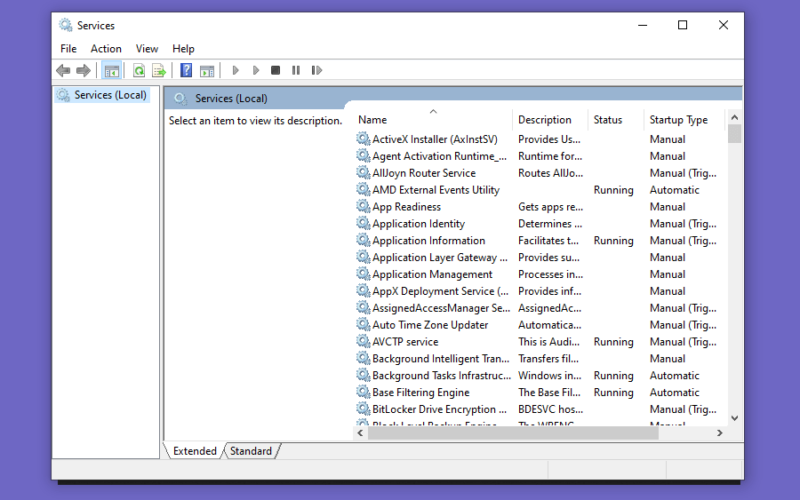Select AMD External Events Utility service
Image resolution: width=800 pixels, height=500 pixels.
tap(436, 190)
